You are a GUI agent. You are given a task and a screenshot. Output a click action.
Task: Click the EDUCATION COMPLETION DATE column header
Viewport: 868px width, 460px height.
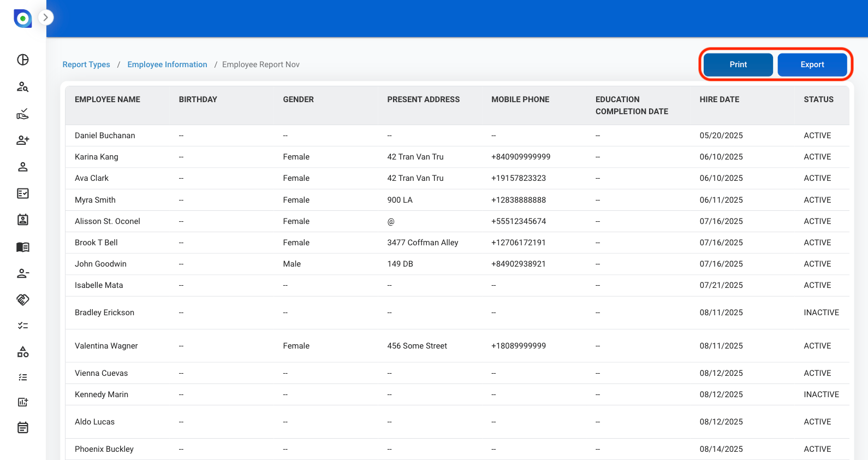632,105
